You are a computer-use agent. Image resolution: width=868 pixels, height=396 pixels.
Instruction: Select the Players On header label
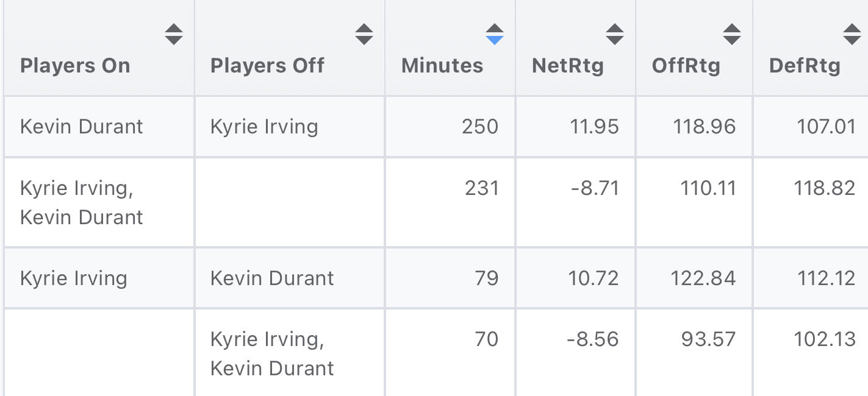75,66
